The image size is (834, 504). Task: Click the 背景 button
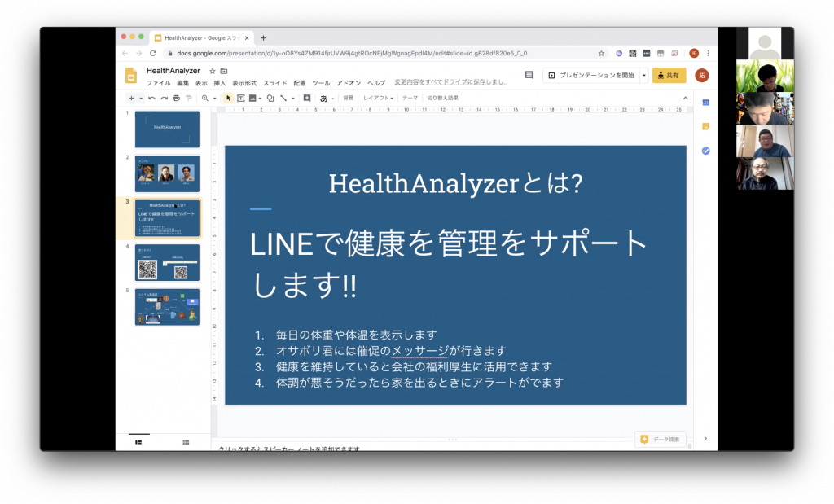tap(349, 99)
